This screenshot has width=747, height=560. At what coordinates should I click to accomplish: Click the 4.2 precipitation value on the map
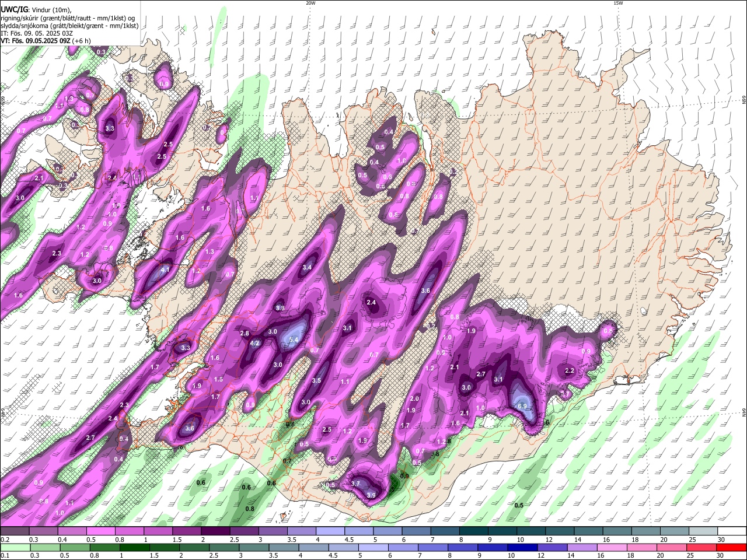[254, 344]
